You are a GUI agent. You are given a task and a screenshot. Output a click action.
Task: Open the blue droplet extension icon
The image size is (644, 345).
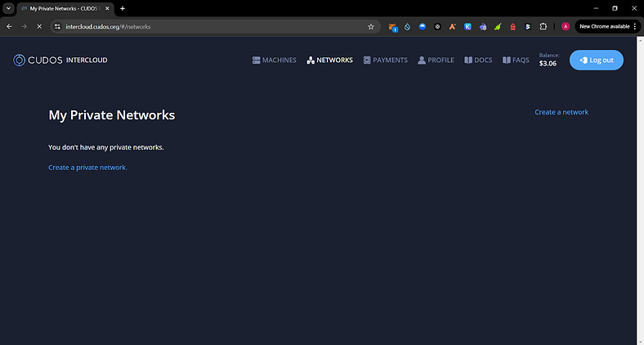408,27
